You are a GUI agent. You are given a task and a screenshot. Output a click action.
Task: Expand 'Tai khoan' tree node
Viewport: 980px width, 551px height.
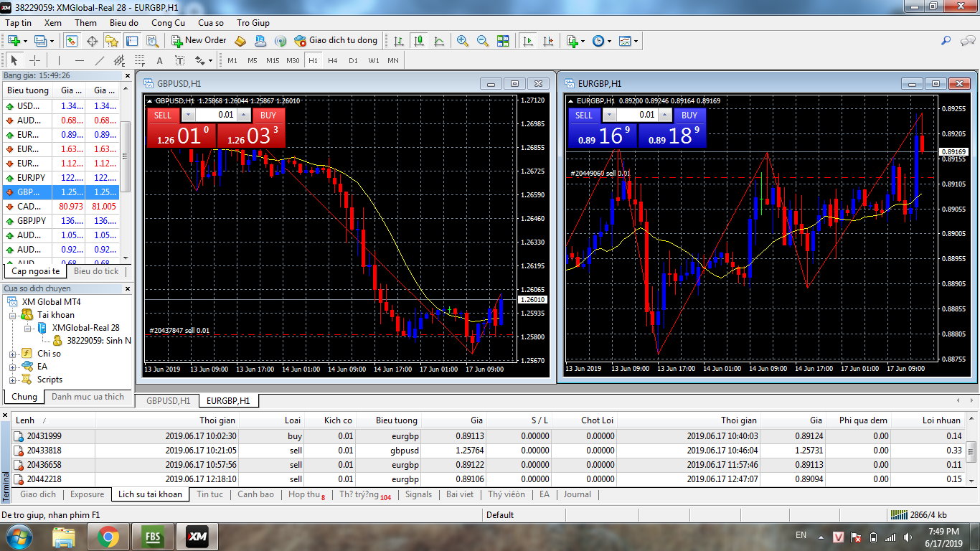tap(14, 315)
